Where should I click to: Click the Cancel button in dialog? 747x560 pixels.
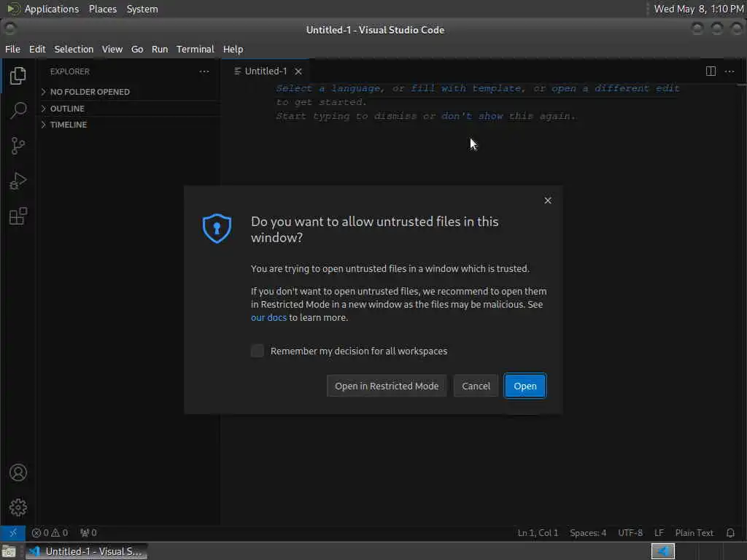point(476,386)
